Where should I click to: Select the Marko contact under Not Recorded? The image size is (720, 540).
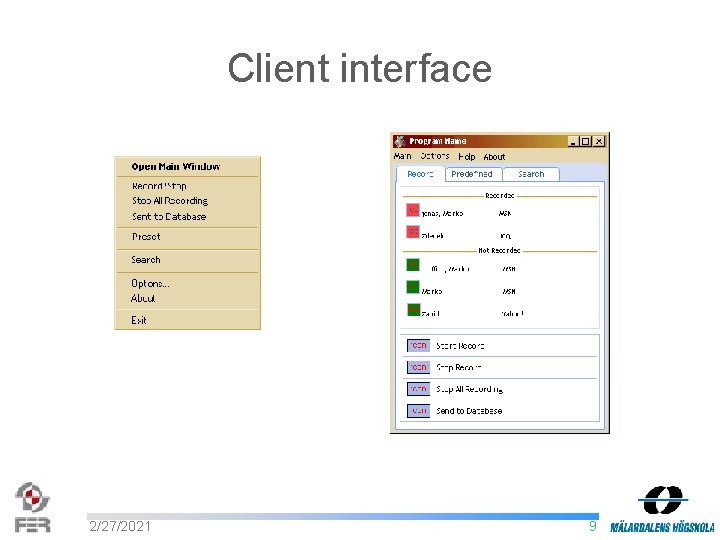click(x=432, y=291)
